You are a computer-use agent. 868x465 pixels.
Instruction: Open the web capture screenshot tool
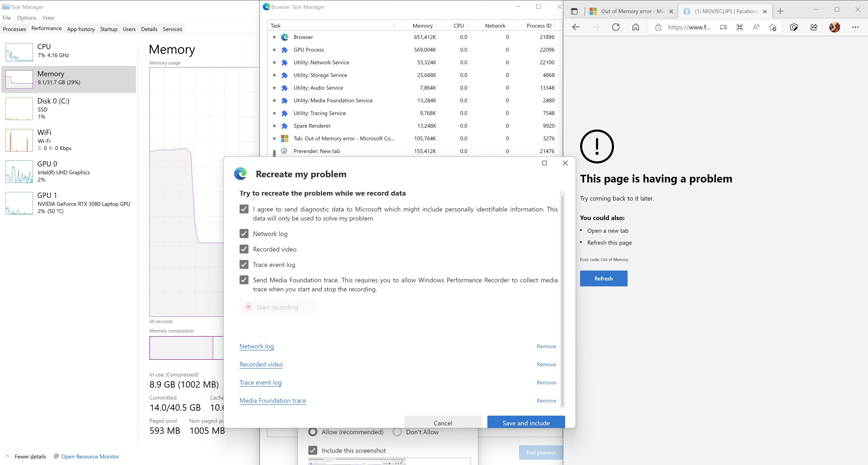[794, 27]
